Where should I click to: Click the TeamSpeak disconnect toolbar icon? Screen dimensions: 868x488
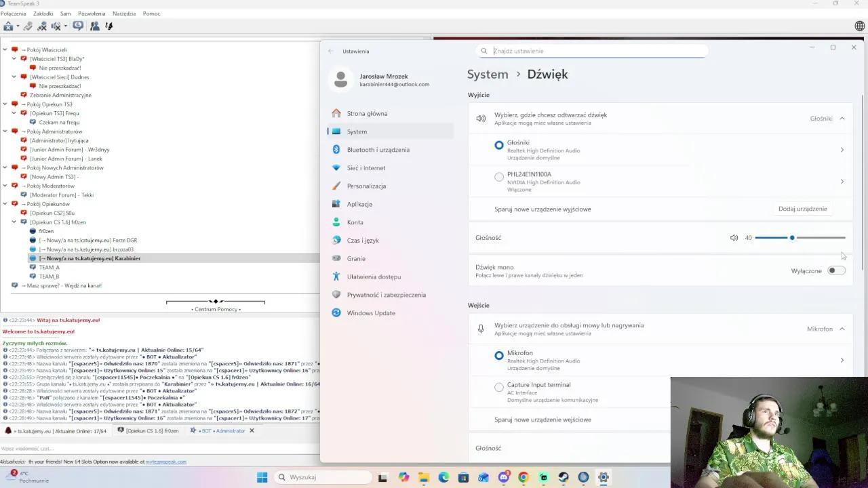click(x=28, y=26)
